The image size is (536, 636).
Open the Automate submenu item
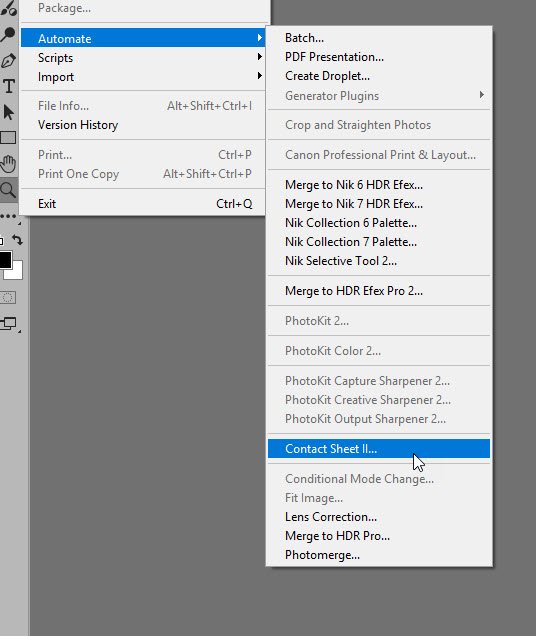[x=143, y=38]
